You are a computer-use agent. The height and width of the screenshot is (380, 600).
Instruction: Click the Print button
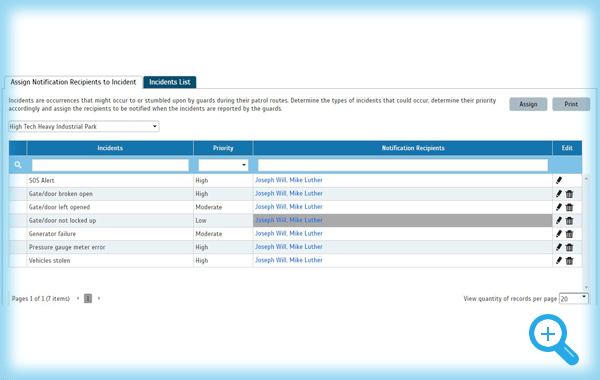[571, 104]
